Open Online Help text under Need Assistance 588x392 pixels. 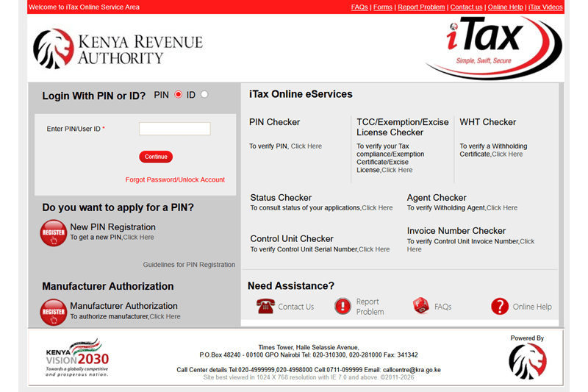click(x=532, y=307)
